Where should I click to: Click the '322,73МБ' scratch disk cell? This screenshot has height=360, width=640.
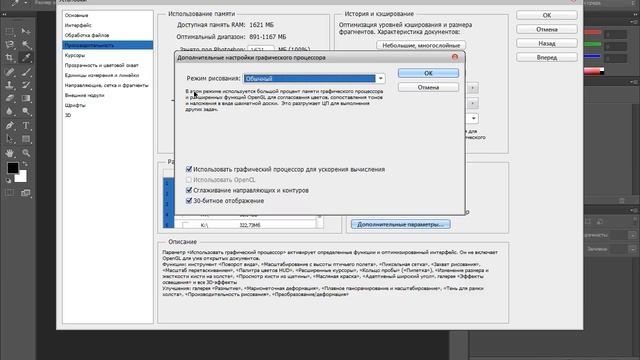[250, 225]
